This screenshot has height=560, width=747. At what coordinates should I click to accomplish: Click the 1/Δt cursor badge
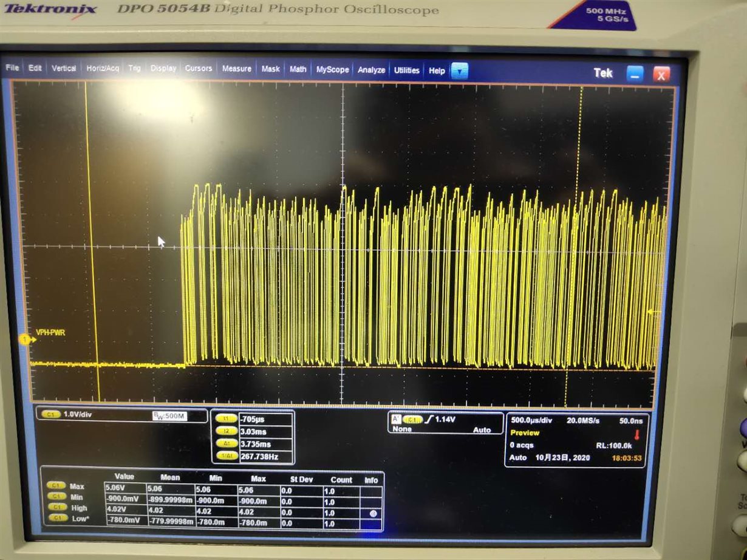tap(227, 456)
